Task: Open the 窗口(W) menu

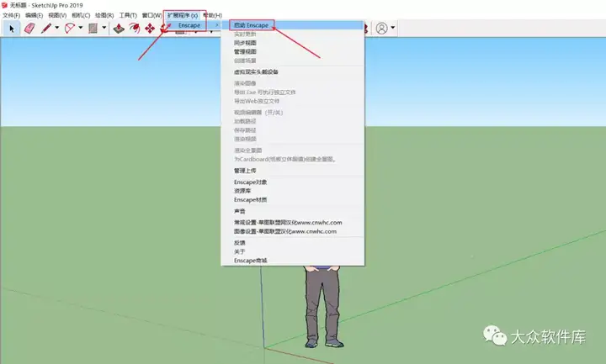Action: (x=151, y=15)
